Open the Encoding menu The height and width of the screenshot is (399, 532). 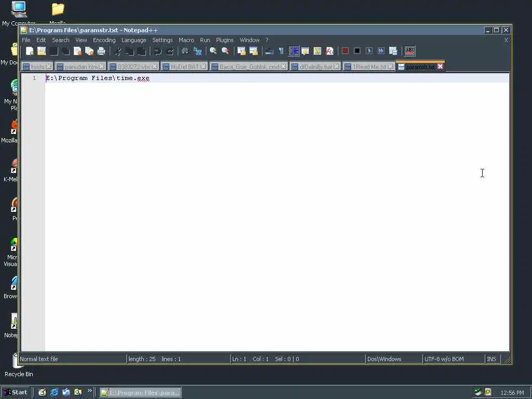click(x=104, y=40)
